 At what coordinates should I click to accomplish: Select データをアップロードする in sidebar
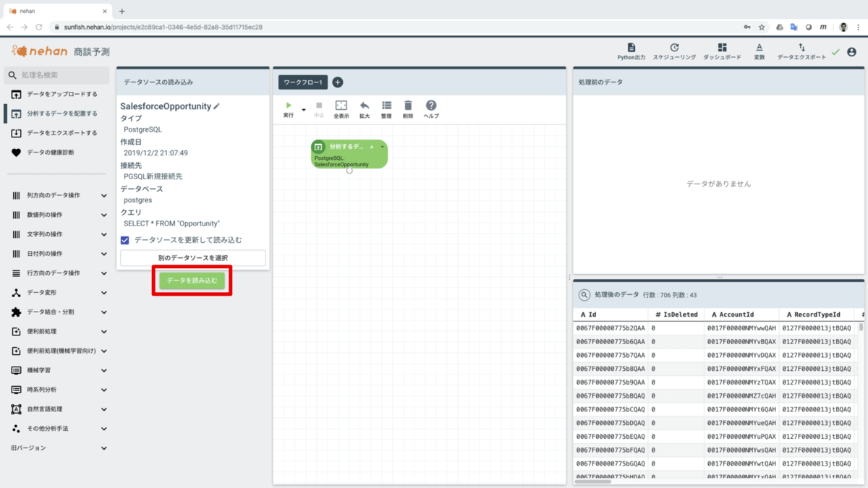[56, 94]
